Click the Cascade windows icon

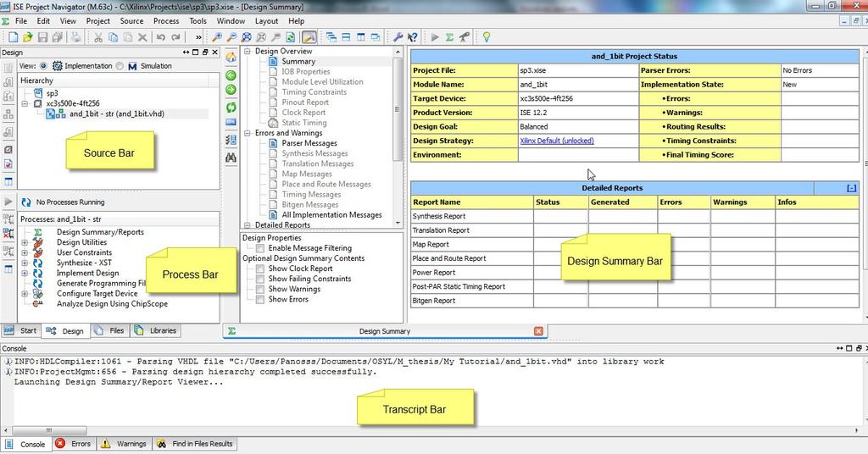(331, 37)
